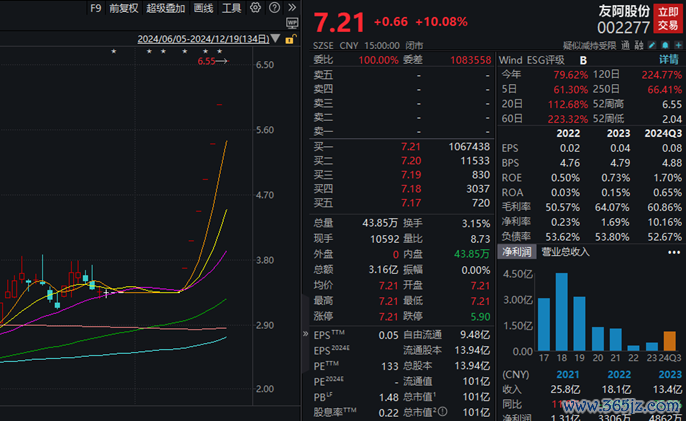Click the 融 margin trading tag

639,46
